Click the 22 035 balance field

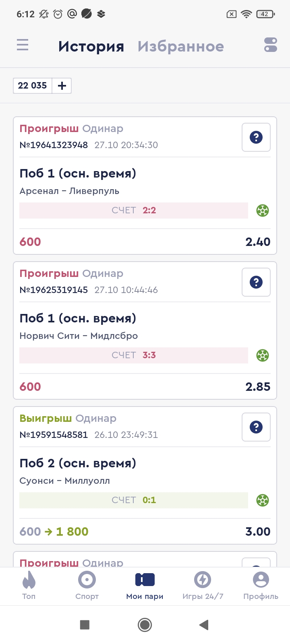(33, 86)
